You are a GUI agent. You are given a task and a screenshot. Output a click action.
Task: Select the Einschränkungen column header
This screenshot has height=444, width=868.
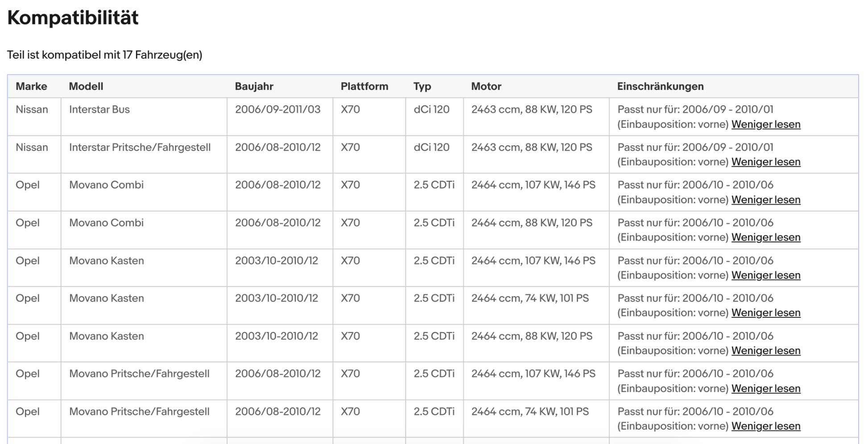tap(660, 86)
